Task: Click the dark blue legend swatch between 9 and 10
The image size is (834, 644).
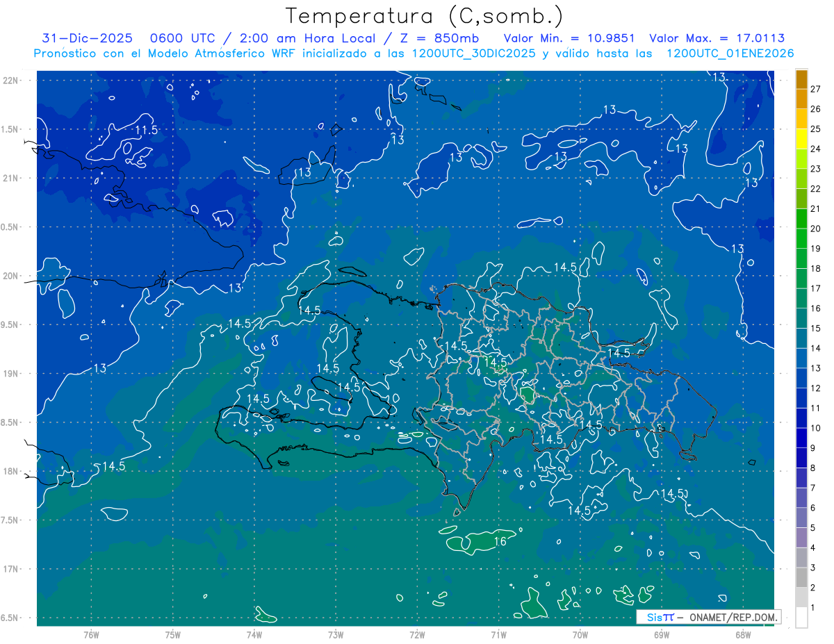Action: [801, 438]
